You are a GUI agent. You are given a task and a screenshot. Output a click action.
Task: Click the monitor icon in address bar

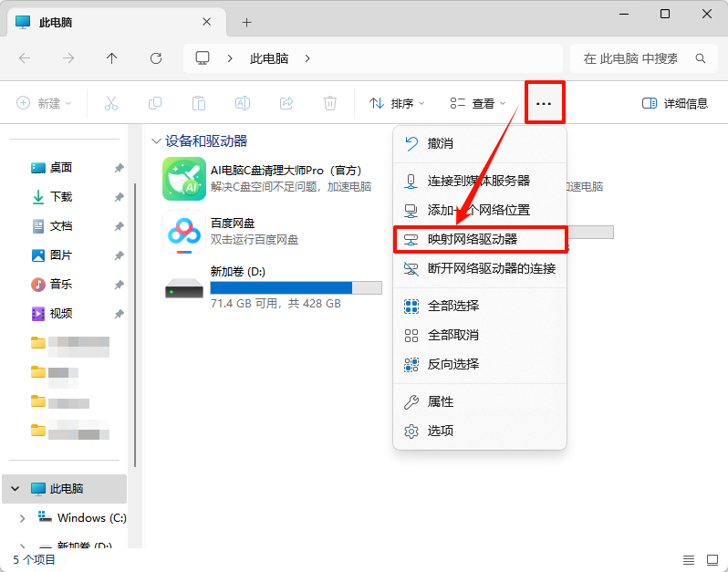coord(203,58)
